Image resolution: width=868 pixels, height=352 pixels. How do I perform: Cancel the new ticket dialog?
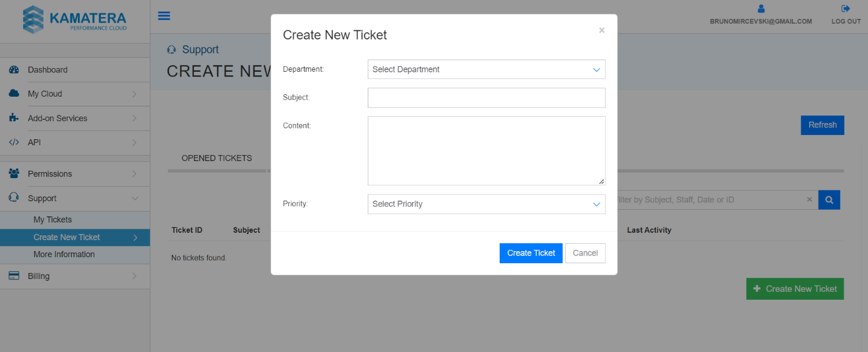[x=585, y=253]
